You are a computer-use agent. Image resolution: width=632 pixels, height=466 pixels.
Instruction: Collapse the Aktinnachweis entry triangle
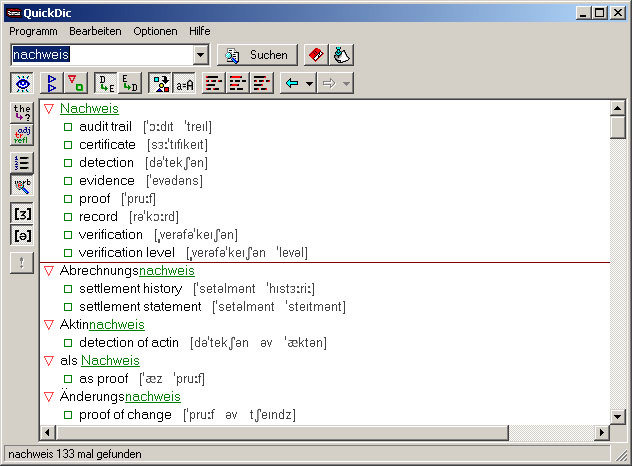(49, 325)
